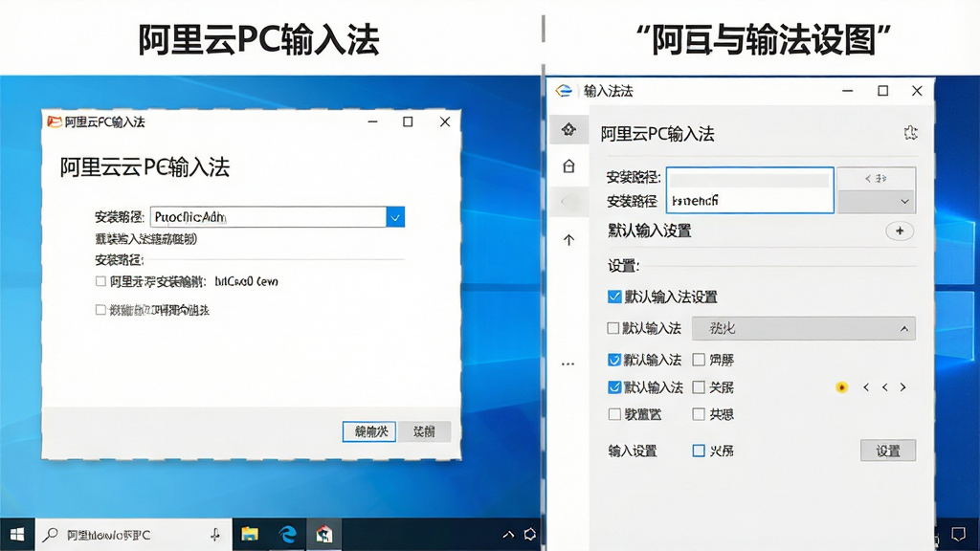
Task: Open the notification center icon at right
Action: [958, 535]
